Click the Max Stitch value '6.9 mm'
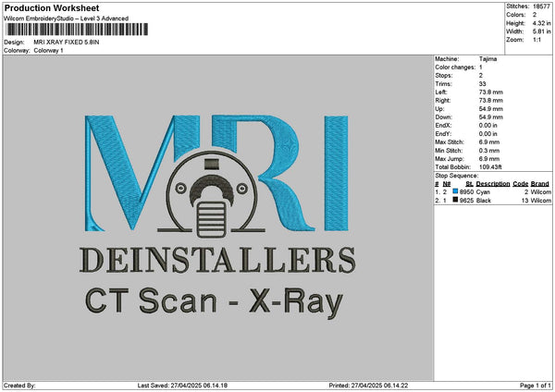The image size is (555, 392). coord(489,142)
